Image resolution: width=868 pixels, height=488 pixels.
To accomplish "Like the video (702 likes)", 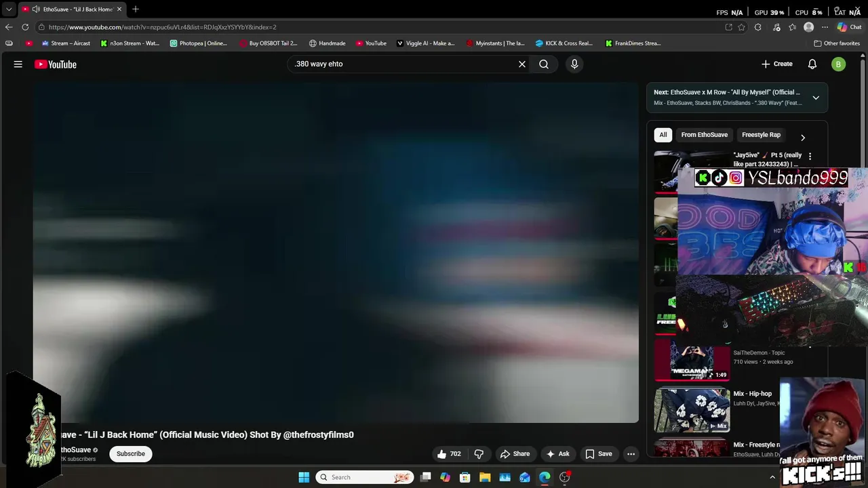I will (x=449, y=454).
